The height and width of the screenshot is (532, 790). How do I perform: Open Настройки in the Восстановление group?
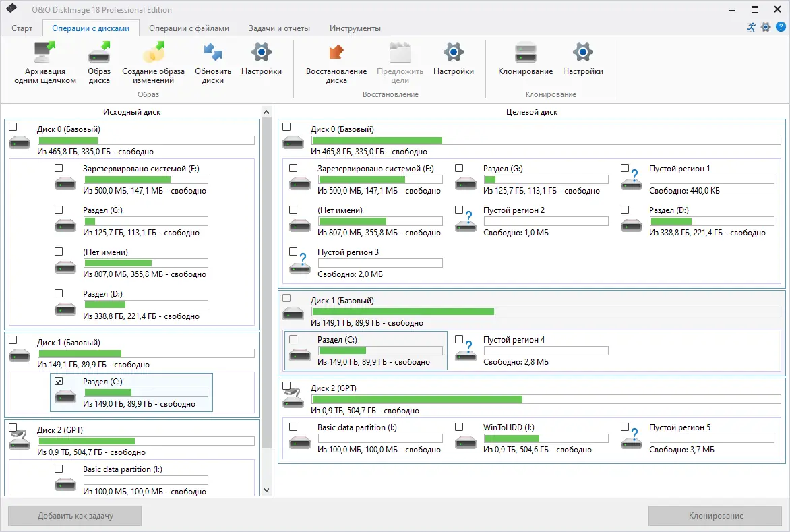[454, 53]
